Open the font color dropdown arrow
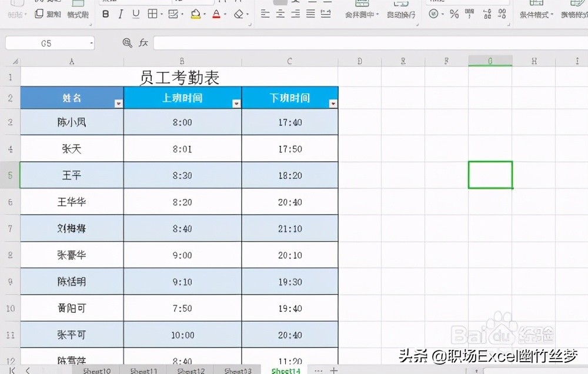The width and height of the screenshot is (588, 374). pyautogui.click(x=225, y=14)
